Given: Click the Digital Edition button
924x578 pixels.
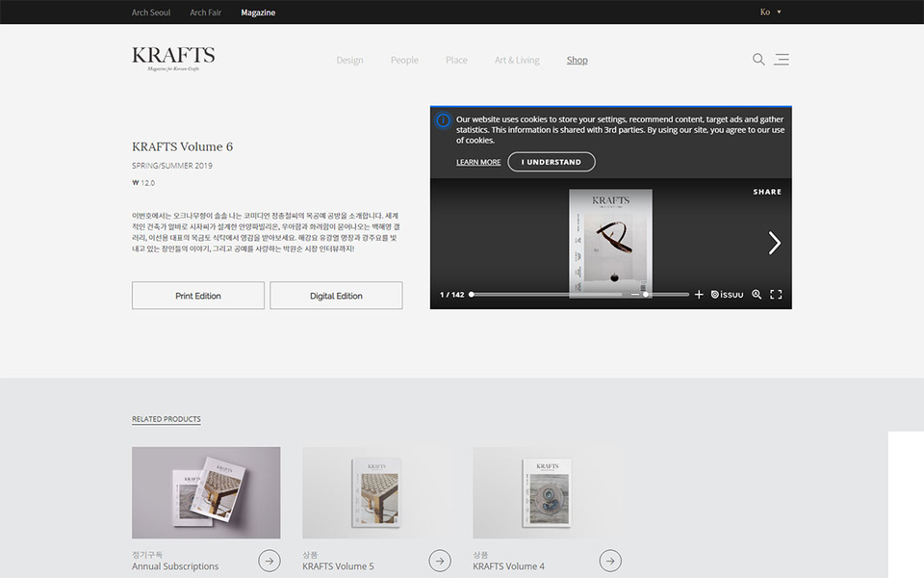Looking at the screenshot, I should tap(336, 296).
